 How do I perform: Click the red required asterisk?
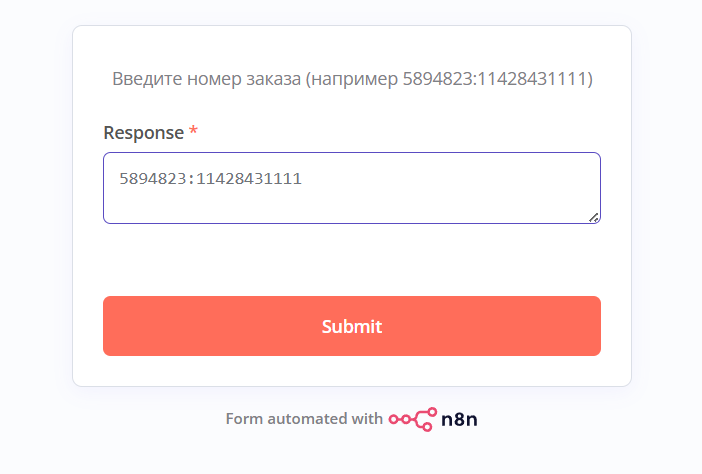coord(193,131)
